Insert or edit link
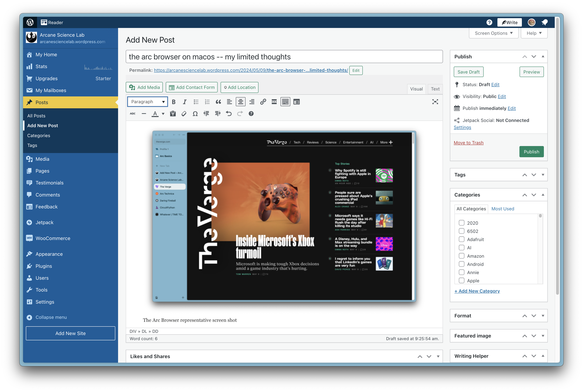The image size is (583, 392). click(x=263, y=102)
